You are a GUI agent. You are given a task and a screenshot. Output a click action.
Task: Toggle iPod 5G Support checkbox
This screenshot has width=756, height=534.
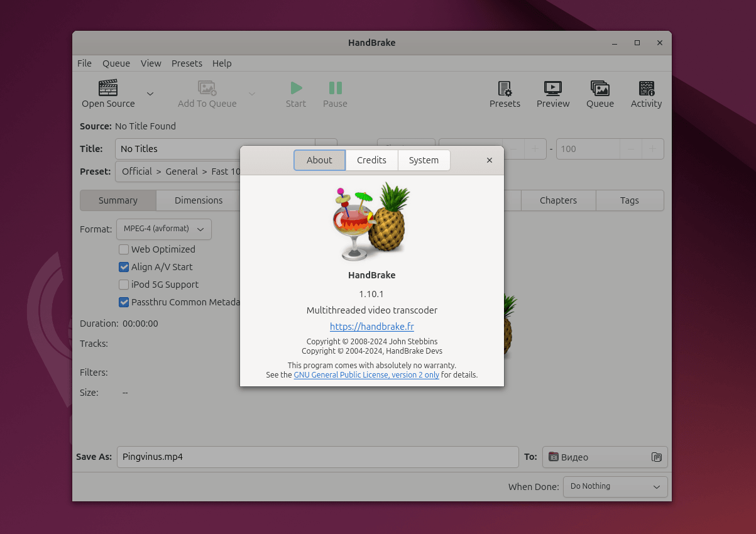tap(124, 285)
